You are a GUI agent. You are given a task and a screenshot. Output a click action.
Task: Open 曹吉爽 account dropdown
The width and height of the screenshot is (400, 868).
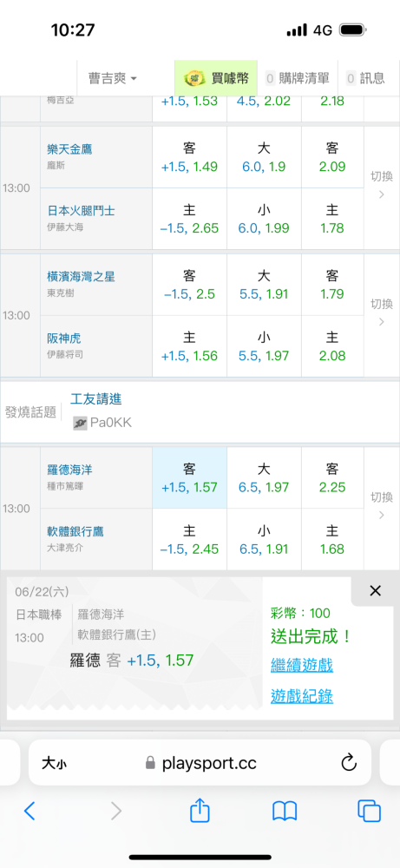[x=112, y=78]
